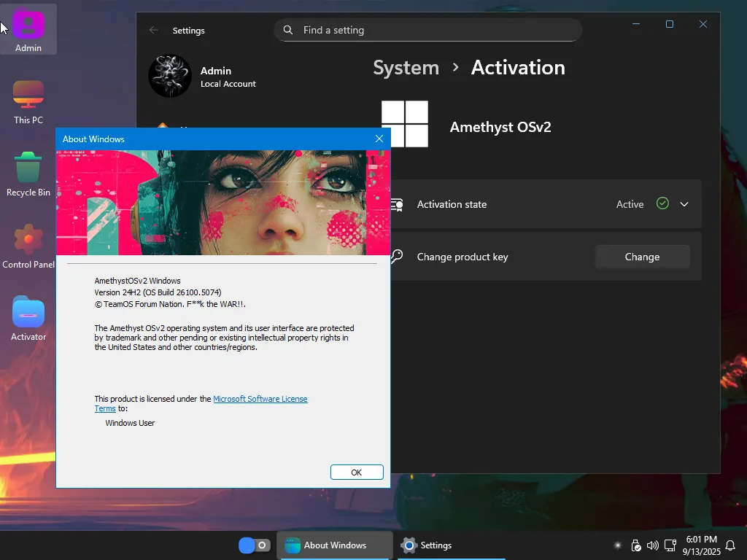
Task: Open the Microsoft Software License link
Action: click(x=260, y=399)
